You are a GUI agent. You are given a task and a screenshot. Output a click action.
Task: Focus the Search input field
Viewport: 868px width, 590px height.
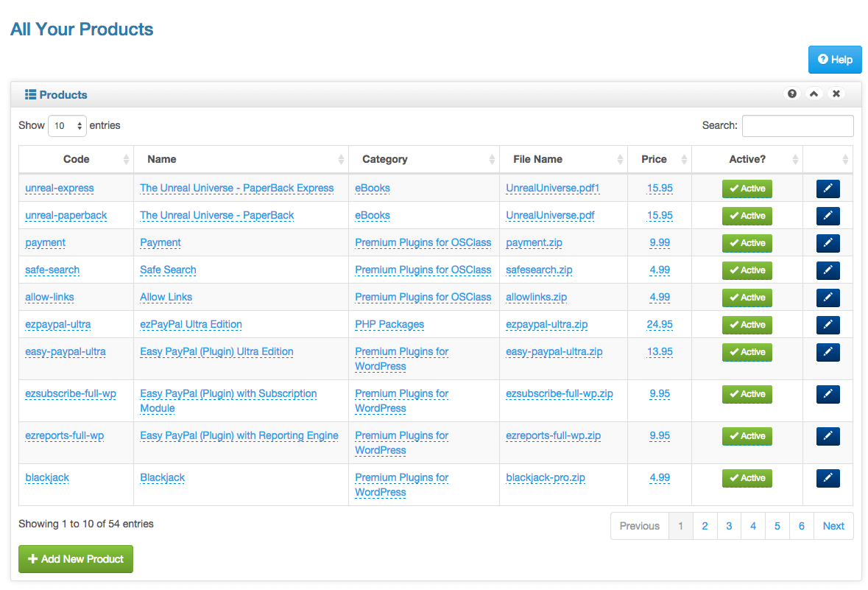797,126
